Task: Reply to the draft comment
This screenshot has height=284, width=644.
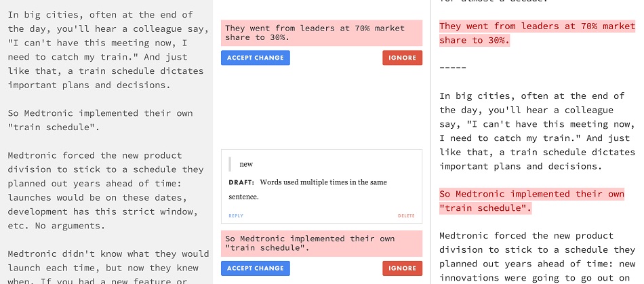Action: (235, 216)
